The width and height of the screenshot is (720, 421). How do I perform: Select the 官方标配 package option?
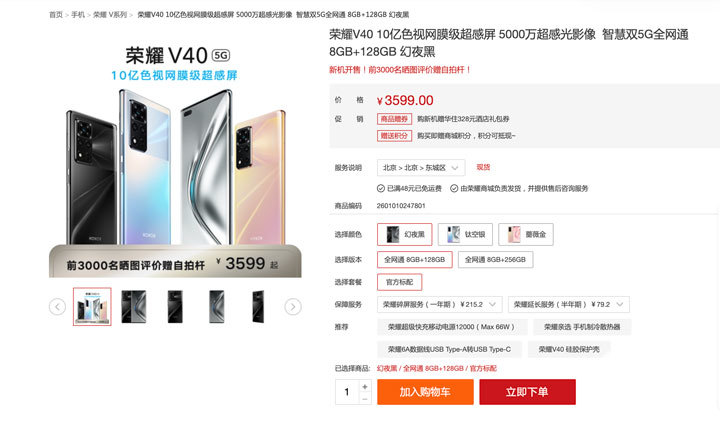click(x=399, y=282)
